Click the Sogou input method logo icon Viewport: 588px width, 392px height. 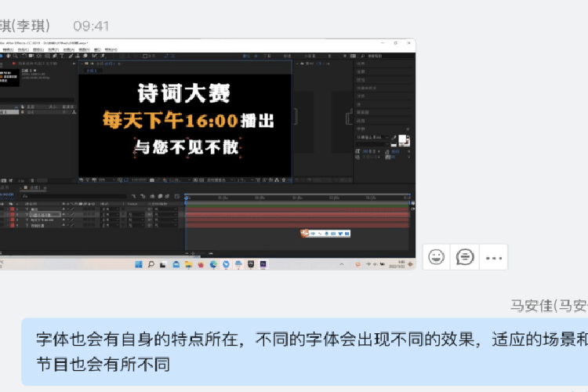pyautogui.click(x=307, y=233)
